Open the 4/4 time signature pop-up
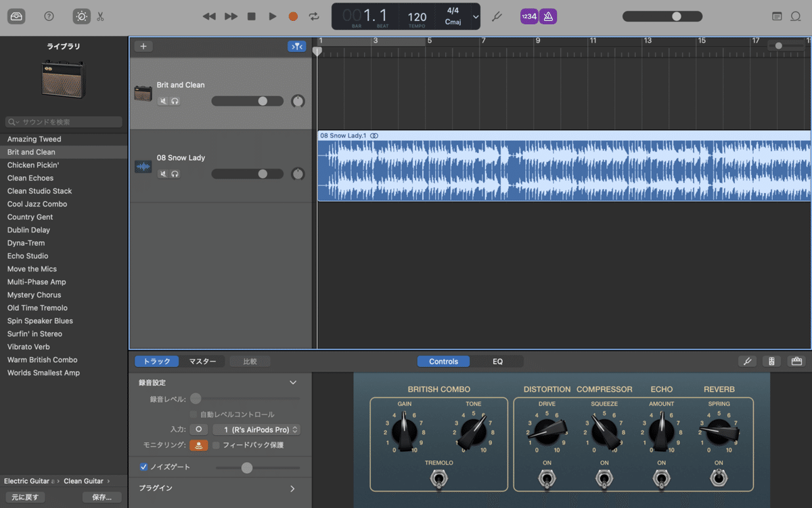Screen dimensions: 812x508 (453, 11)
